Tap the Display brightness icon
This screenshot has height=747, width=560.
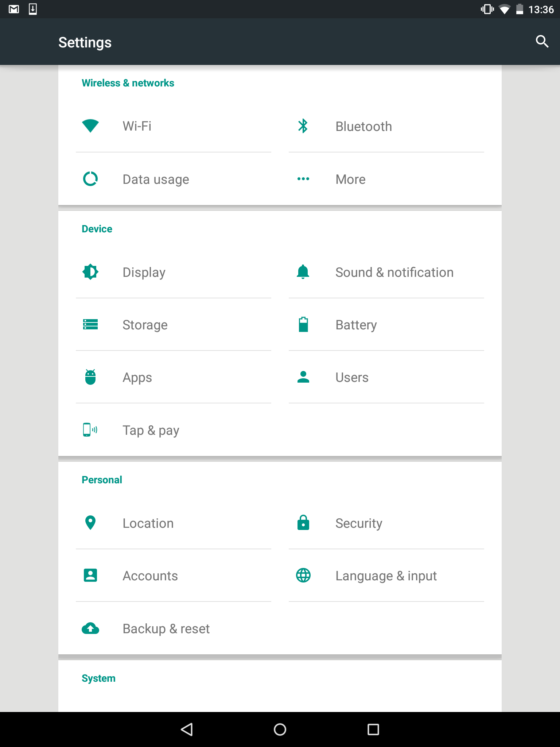pyautogui.click(x=90, y=272)
